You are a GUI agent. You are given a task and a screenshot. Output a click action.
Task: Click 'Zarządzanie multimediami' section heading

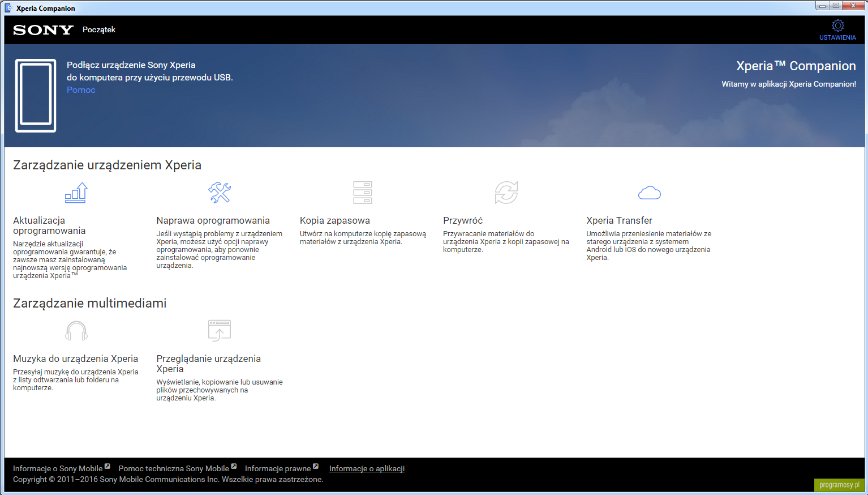89,303
